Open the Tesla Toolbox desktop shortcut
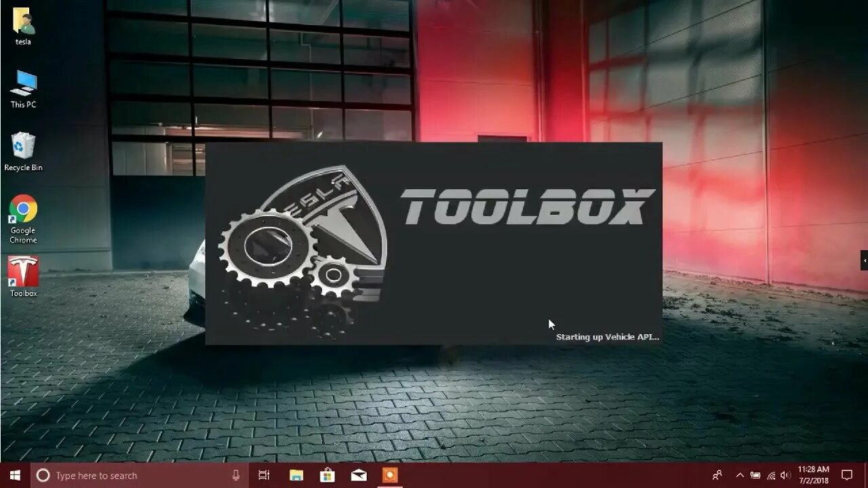The height and width of the screenshot is (488, 868). (23, 276)
